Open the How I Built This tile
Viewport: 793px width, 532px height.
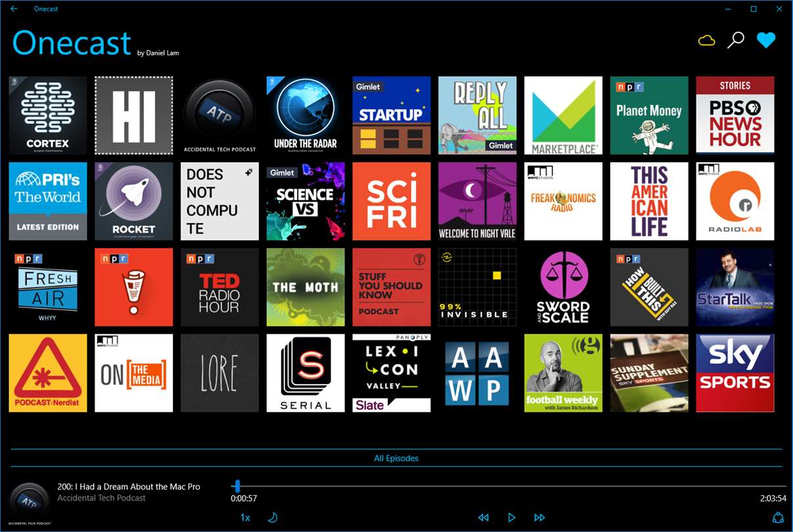[x=649, y=287]
